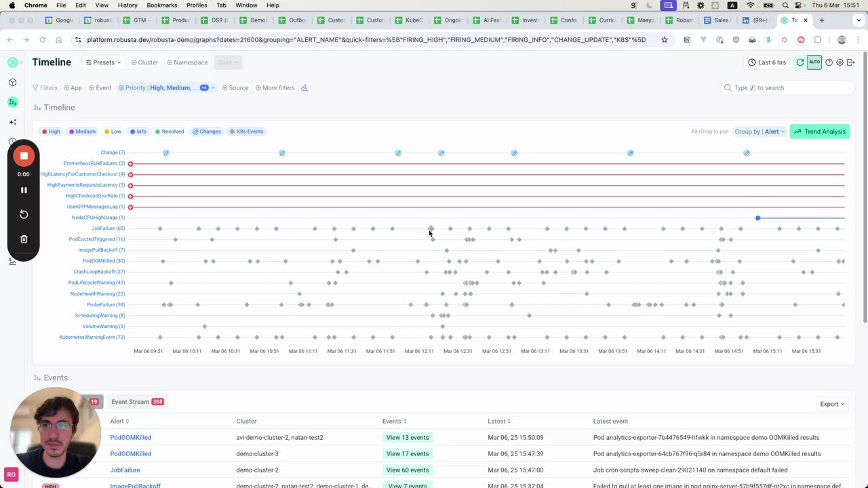The height and width of the screenshot is (488, 868).
Task: Click the More filters button
Action: tap(275, 87)
